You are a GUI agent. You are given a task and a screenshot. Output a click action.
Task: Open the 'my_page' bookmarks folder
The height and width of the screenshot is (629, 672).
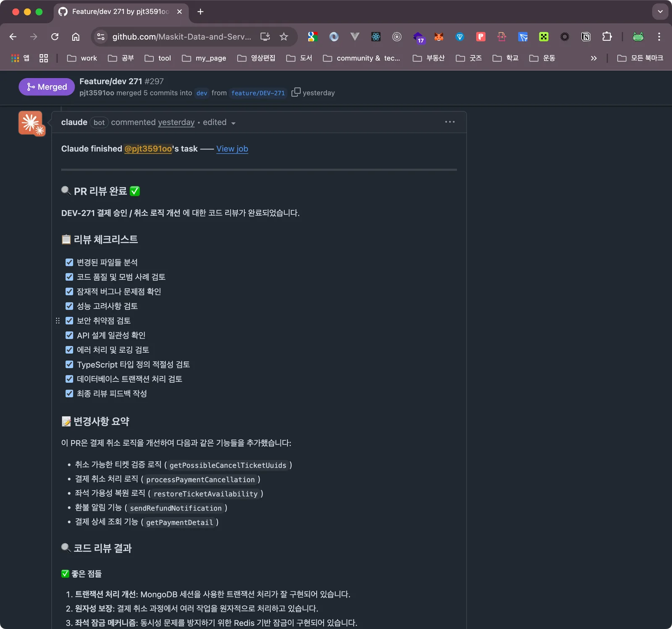(204, 58)
